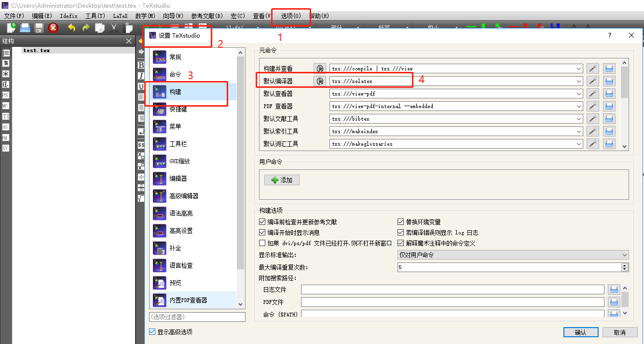The image size is (644, 344).
Task: Click the Open file toolbar icon
Action: pos(25,28)
